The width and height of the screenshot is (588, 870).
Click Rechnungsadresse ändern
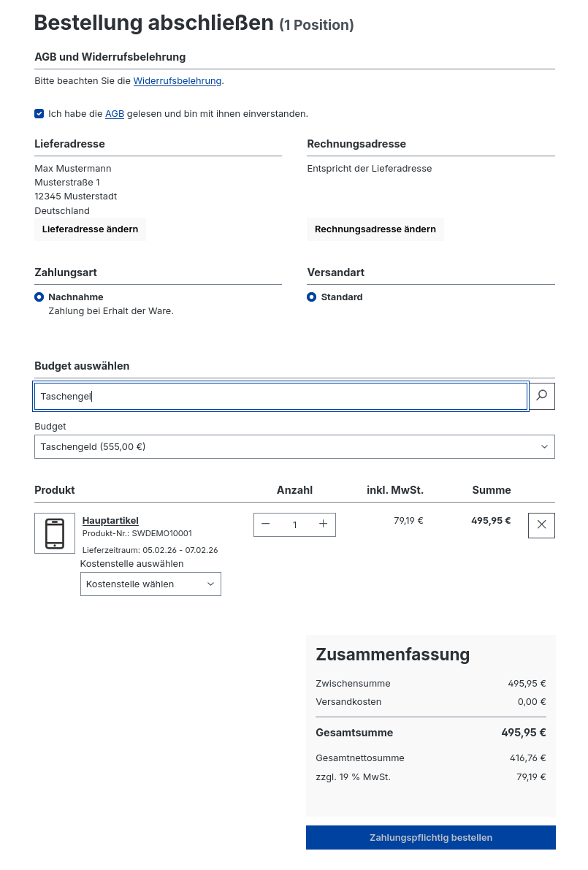[x=375, y=229]
